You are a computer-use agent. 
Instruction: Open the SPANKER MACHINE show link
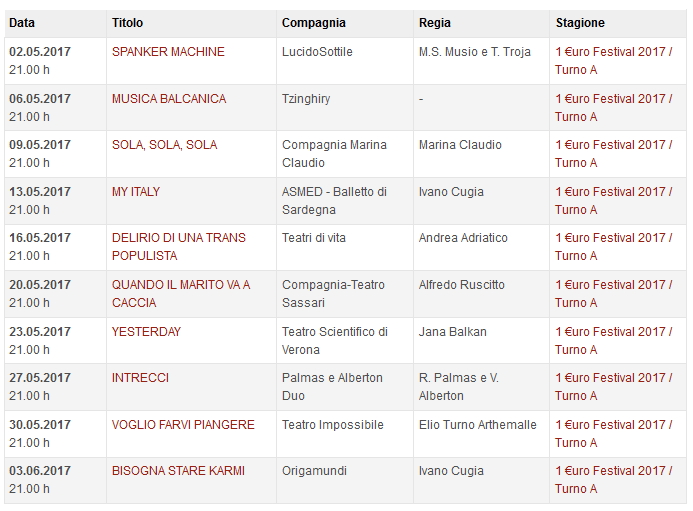(x=168, y=52)
